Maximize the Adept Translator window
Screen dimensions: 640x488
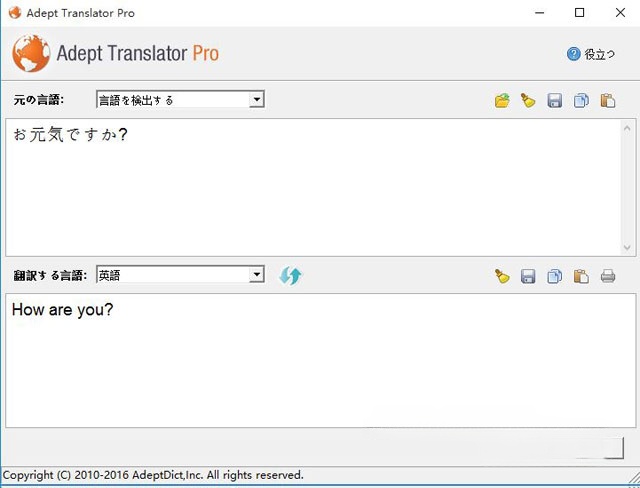click(580, 13)
